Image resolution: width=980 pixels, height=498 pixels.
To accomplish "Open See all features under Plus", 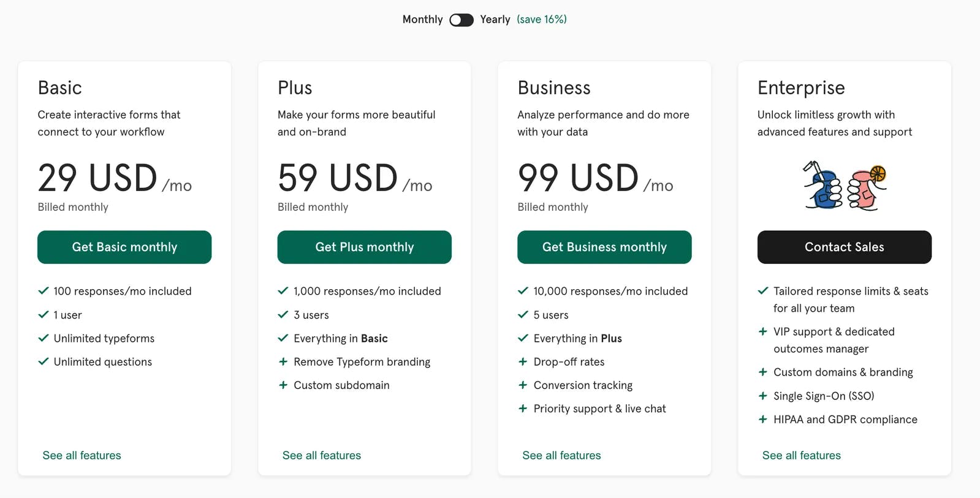I will [321, 456].
